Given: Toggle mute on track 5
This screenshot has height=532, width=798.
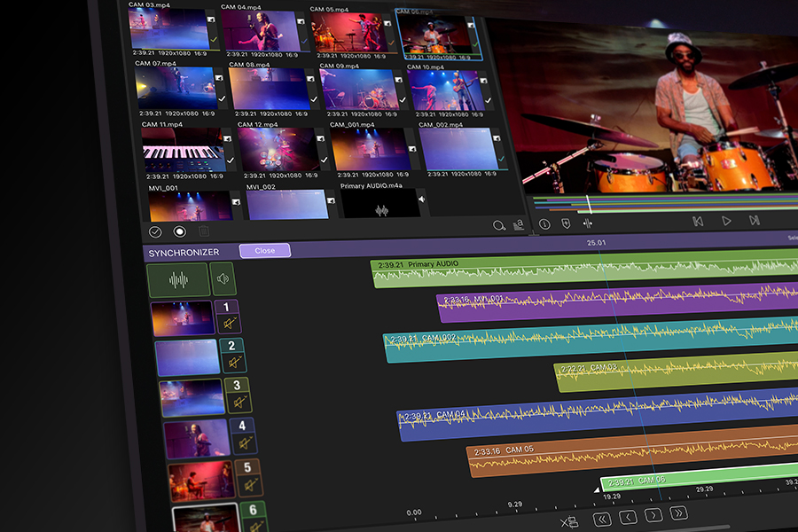Looking at the screenshot, I should tap(250, 485).
